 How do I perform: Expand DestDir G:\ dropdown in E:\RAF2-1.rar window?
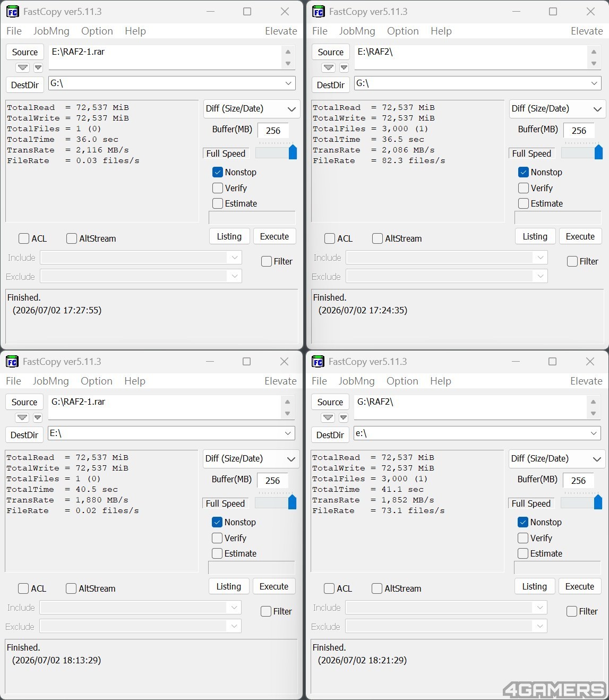click(288, 83)
